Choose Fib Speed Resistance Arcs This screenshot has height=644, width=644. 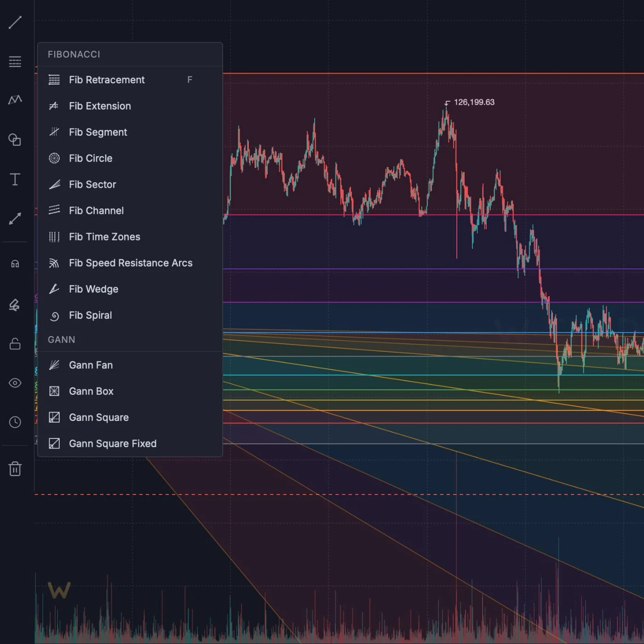pyautogui.click(x=130, y=263)
